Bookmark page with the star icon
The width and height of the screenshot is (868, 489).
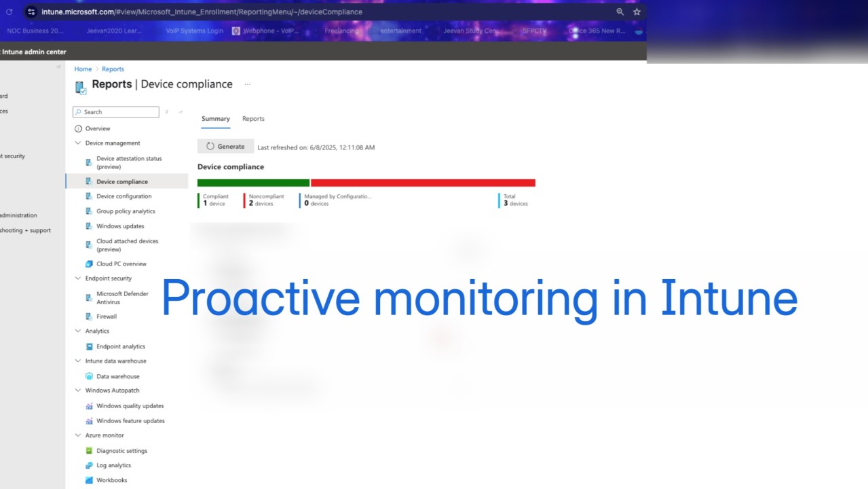pos(637,12)
